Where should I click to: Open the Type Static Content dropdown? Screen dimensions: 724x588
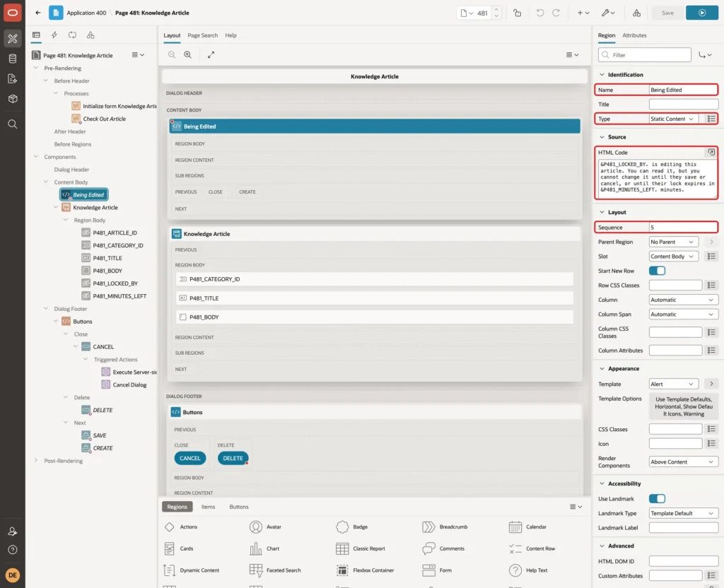(x=673, y=119)
